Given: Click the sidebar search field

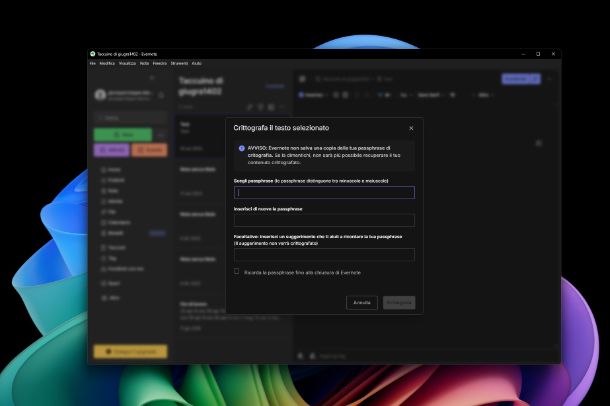Looking at the screenshot, I should (130, 117).
